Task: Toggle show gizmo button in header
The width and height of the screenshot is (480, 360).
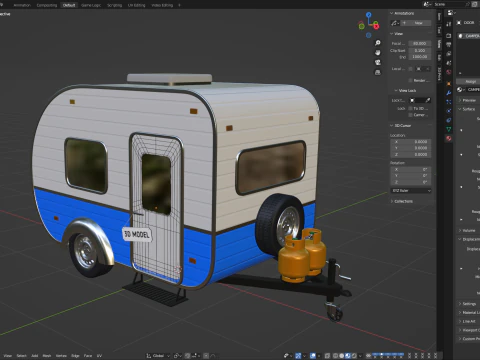Action: click(x=298, y=356)
